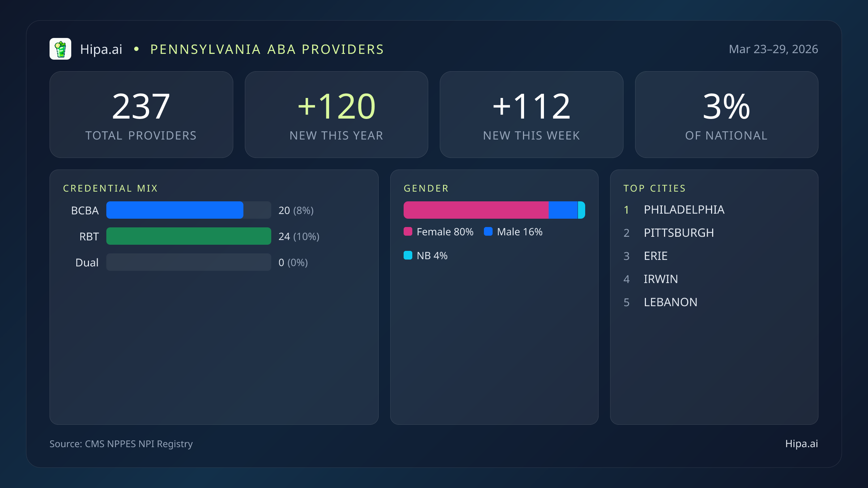The width and height of the screenshot is (868, 488).
Task: Open the 3% Of National card
Action: tap(727, 114)
